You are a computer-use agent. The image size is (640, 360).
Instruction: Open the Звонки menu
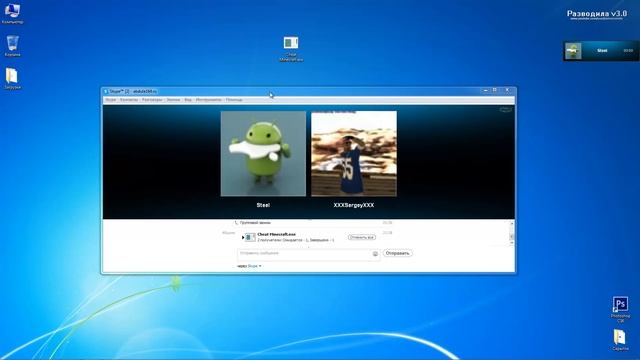pos(173,100)
